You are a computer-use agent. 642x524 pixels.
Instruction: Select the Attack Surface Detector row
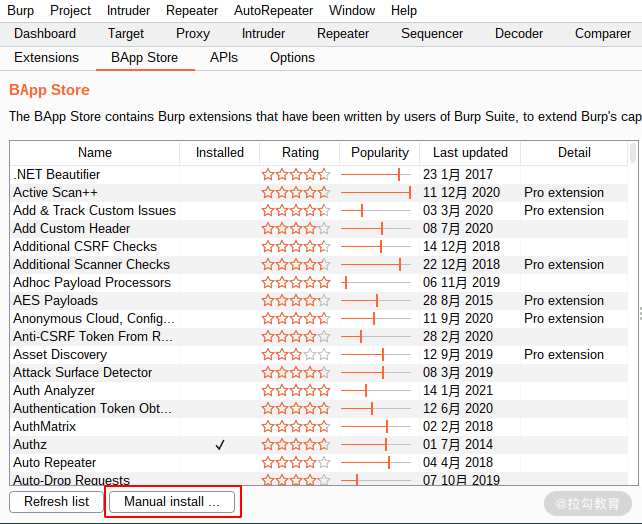pyautogui.click(x=319, y=373)
